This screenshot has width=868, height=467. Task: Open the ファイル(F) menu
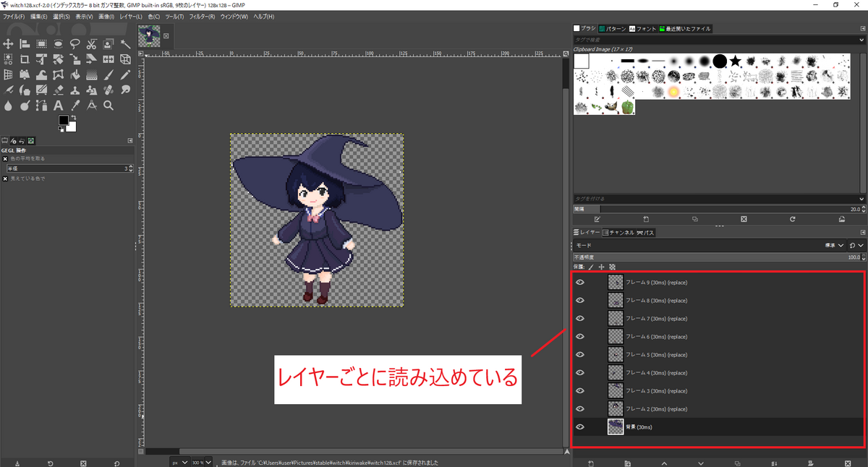tap(14, 16)
